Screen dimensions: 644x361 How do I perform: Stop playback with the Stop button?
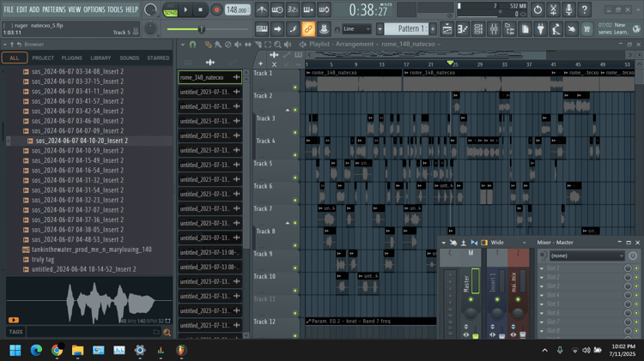[200, 9]
